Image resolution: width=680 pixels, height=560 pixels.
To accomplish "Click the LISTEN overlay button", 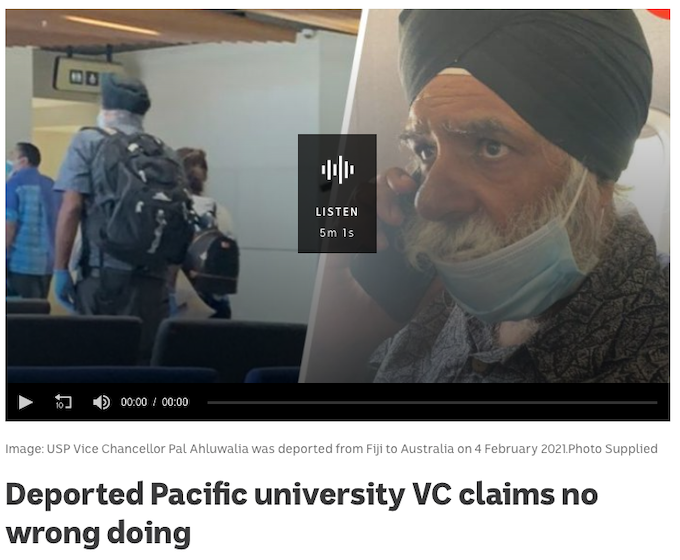I will [337, 193].
